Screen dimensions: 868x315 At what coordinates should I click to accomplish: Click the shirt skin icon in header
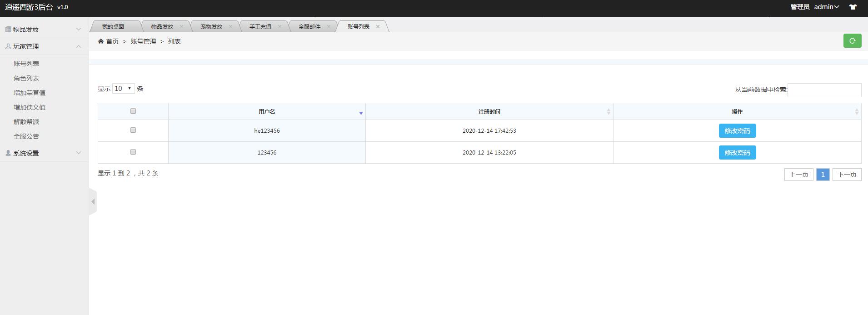pyautogui.click(x=853, y=7)
